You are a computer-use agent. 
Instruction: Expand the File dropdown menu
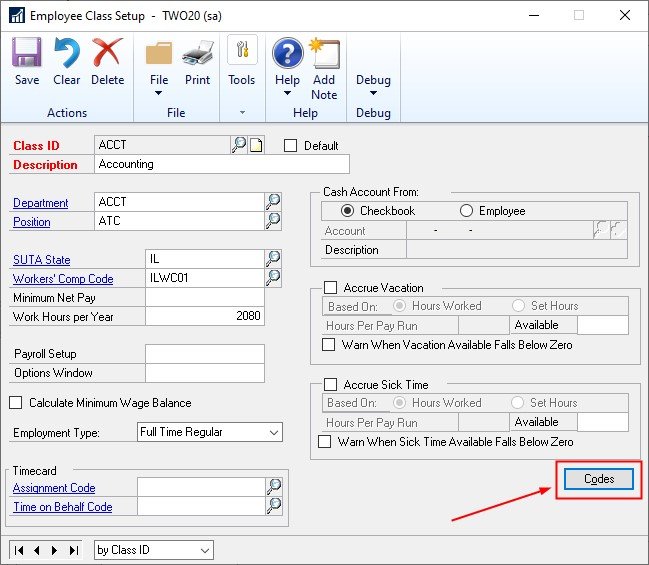(159, 93)
